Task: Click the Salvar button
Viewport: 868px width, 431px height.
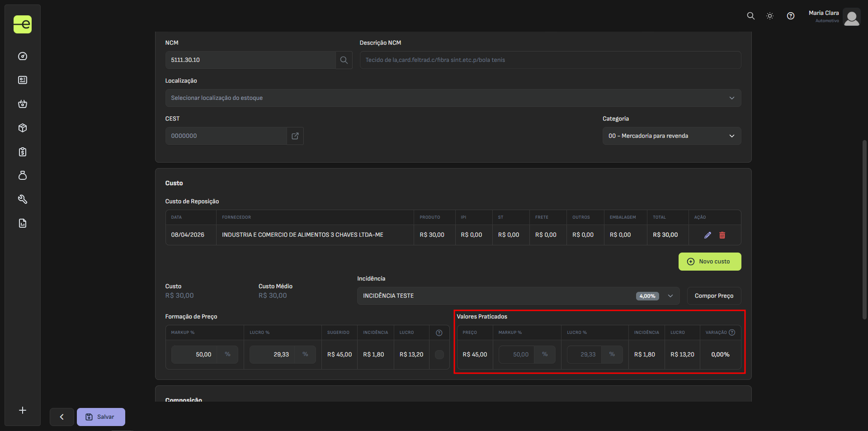Action: (101, 417)
